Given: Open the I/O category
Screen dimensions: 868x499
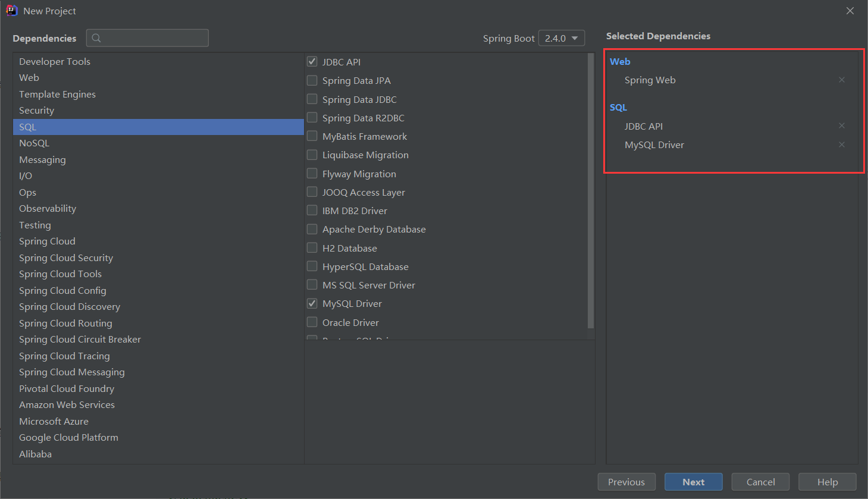Looking at the screenshot, I should coord(158,176).
